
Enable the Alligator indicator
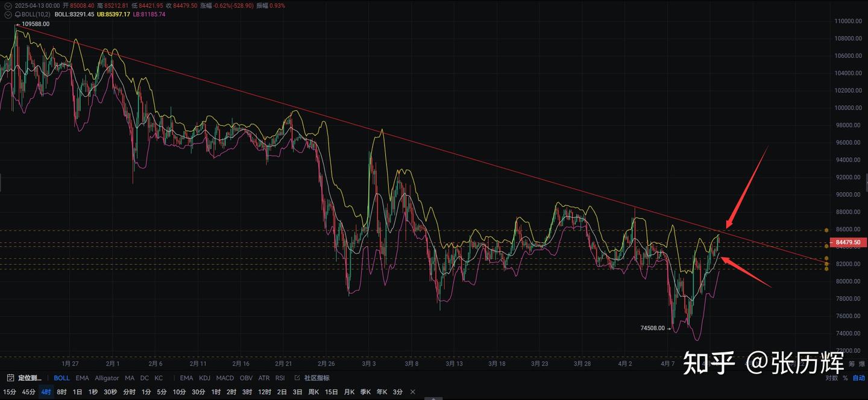pyautogui.click(x=107, y=378)
